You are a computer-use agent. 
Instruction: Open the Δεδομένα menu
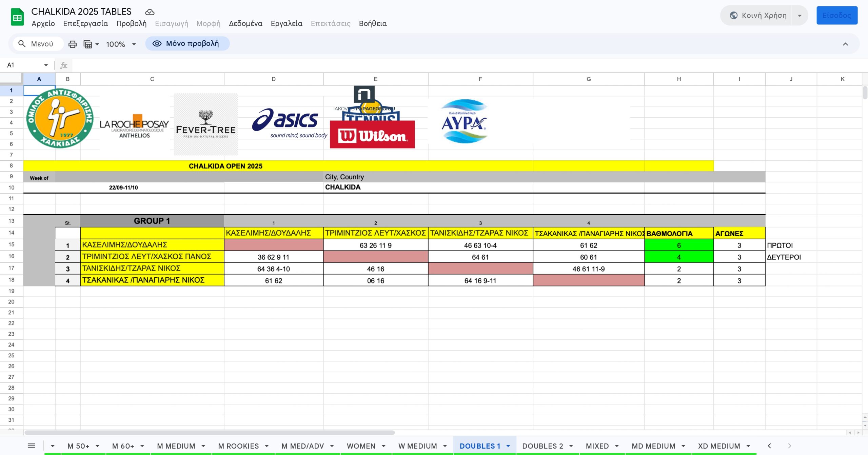[245, 23]
